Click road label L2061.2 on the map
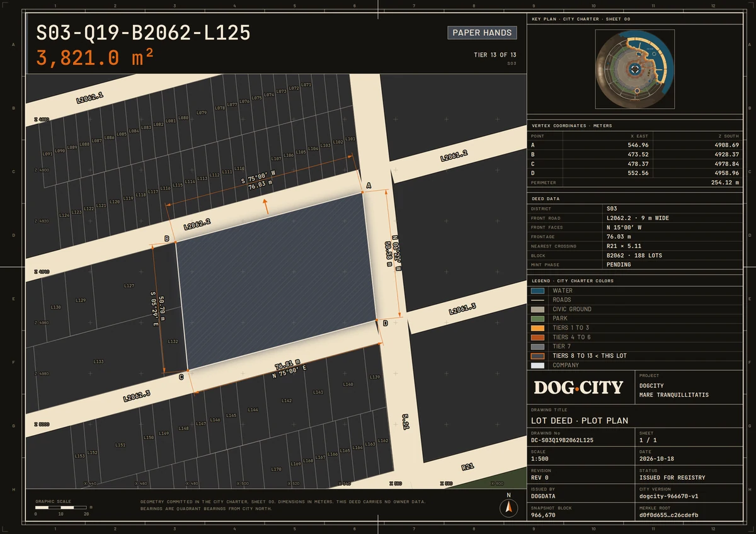The height and width of the screenshot is (534, 756). [454, 156]
